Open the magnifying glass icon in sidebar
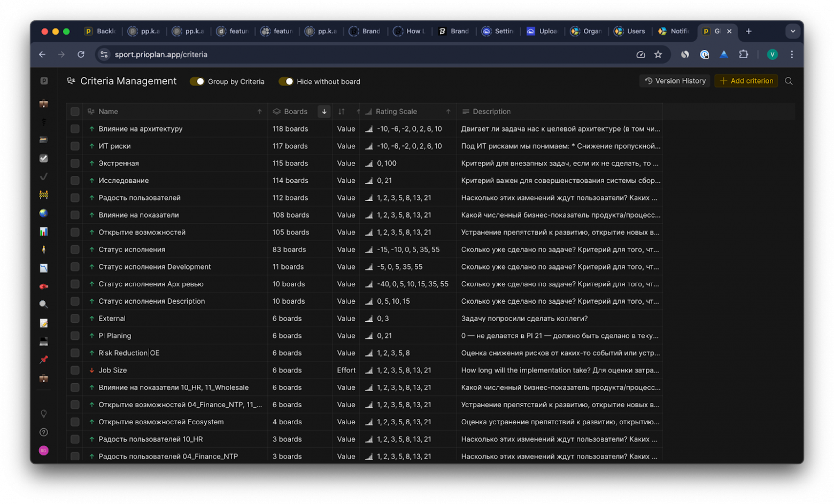The width and height of the screenshot is (834, 504). point(44,305)
